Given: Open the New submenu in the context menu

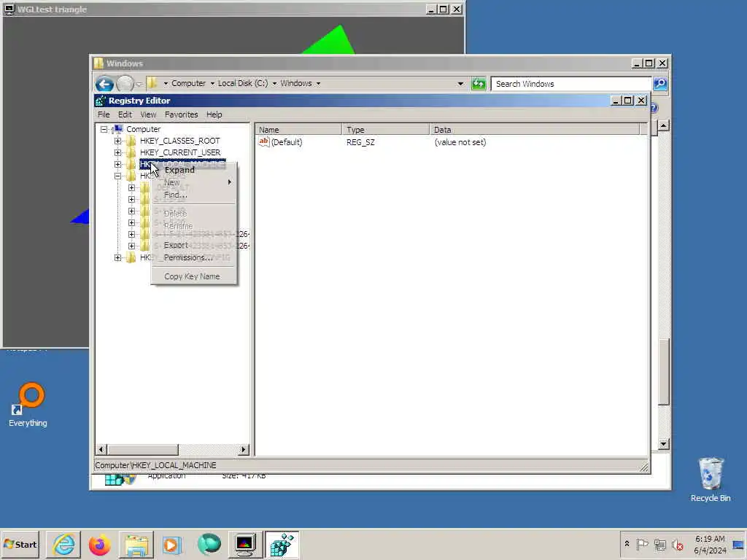Looking at the screenshot, I should click(x=193, y=182).
